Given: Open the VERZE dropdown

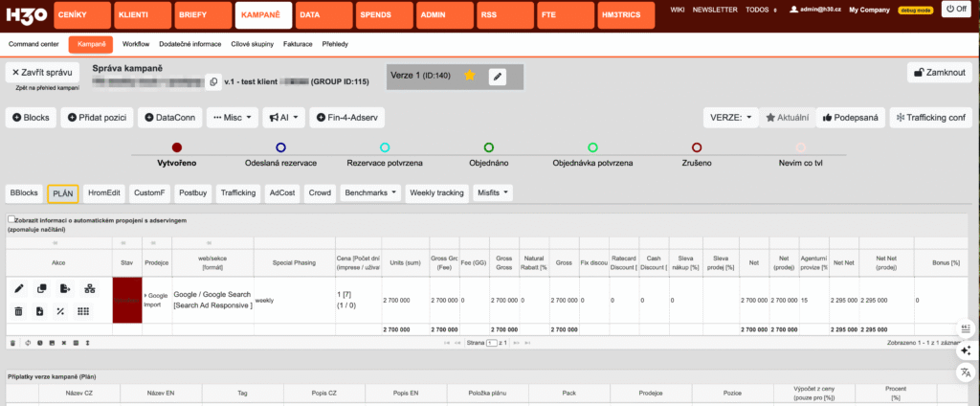Looking at the screenshot, I should (729, 117).
